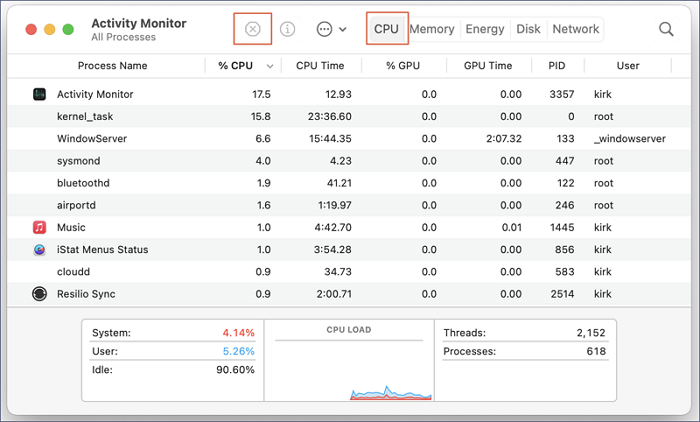Select the Network tab
The height and width of the screenshot is (422, 700).
575,29
